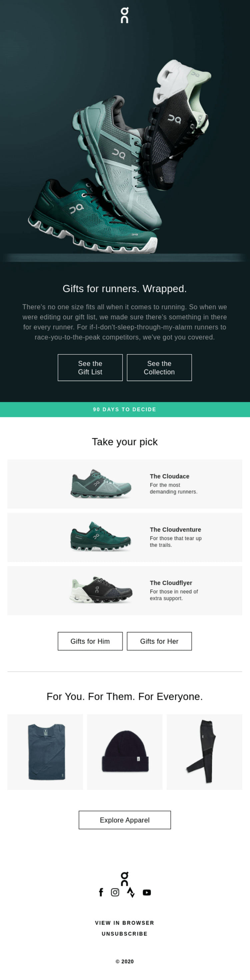This screenshot has height=980, width=250.
Task: Click the 90 Days to Decide banner
Action: click(125, 409)
